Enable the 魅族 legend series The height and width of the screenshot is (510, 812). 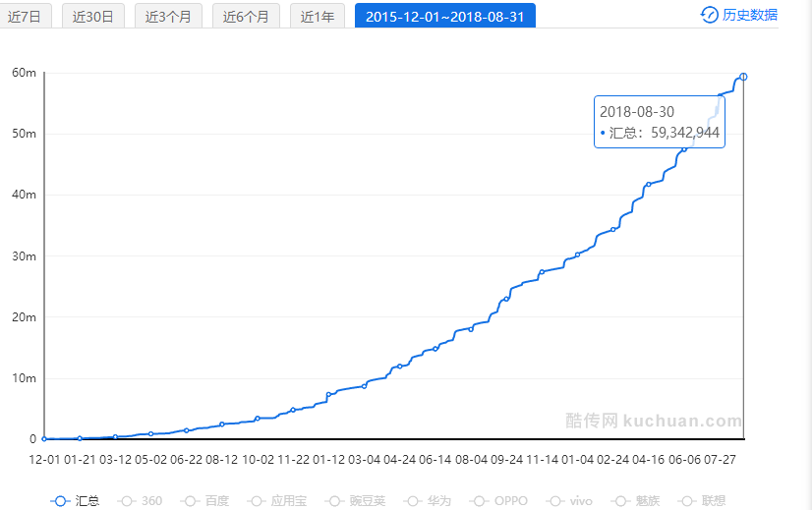[x=638, y=500]
